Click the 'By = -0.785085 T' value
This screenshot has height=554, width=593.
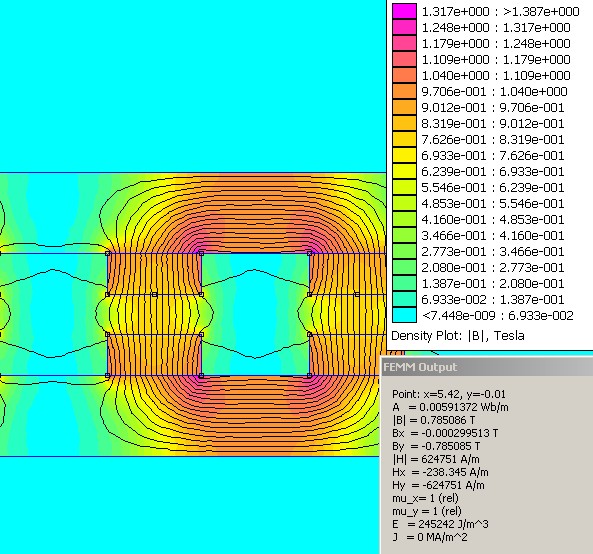436,446
